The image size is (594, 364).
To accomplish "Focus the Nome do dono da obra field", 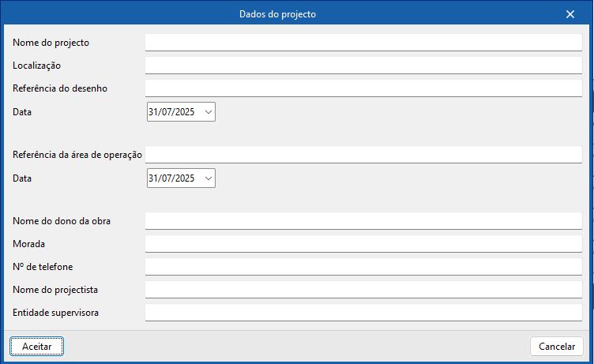I will click(x=363, y=220).
